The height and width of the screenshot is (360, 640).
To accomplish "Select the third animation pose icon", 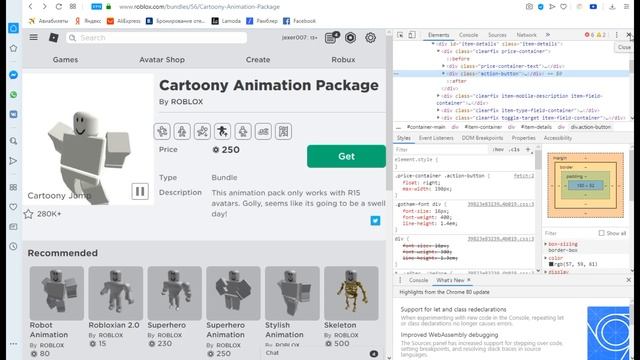I will coord(202,131).
